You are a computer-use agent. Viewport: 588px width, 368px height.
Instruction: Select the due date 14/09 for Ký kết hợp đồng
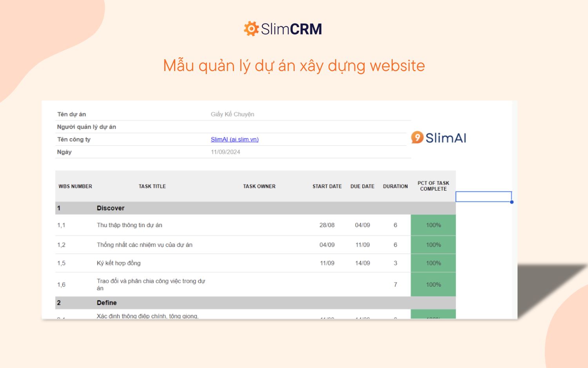pos(362,263)
